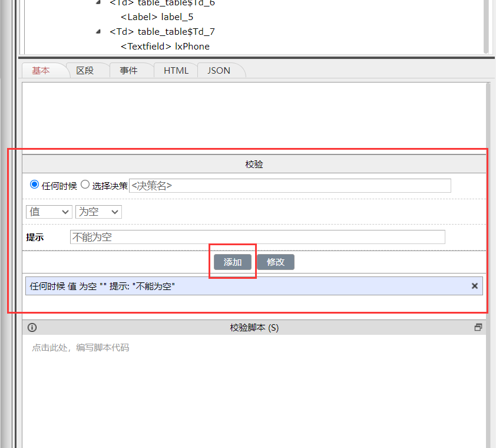Collapse the table_table$Td_7 tree node

(98, 31)
